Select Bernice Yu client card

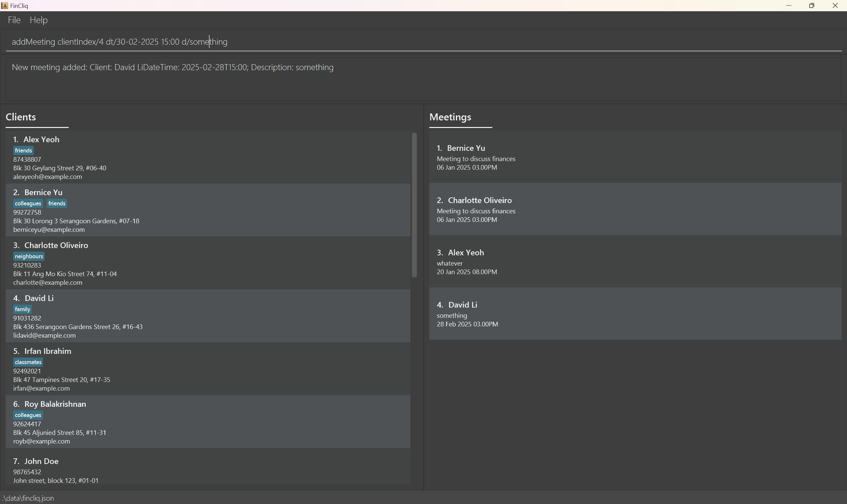[x=207, y=210]
